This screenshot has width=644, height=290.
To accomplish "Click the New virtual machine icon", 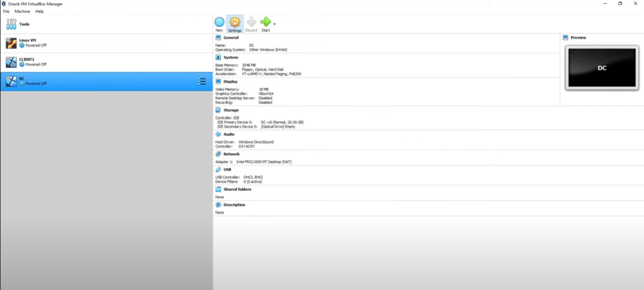I will click(x=219, y=22).
